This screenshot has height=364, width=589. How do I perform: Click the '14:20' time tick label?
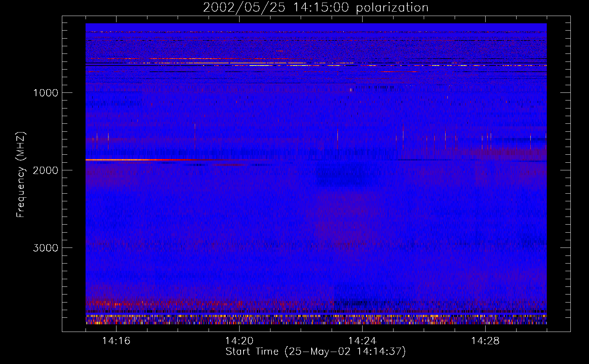pos(239,341)
